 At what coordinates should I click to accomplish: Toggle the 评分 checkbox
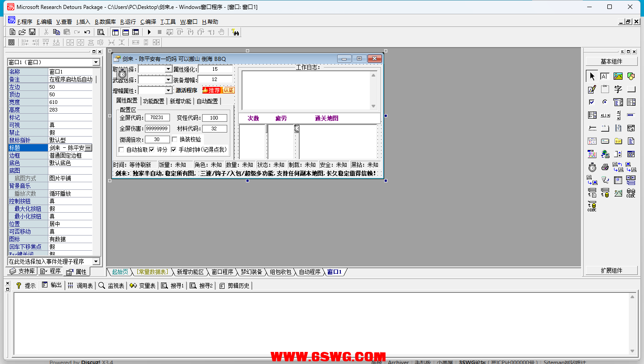click(152, 150)
